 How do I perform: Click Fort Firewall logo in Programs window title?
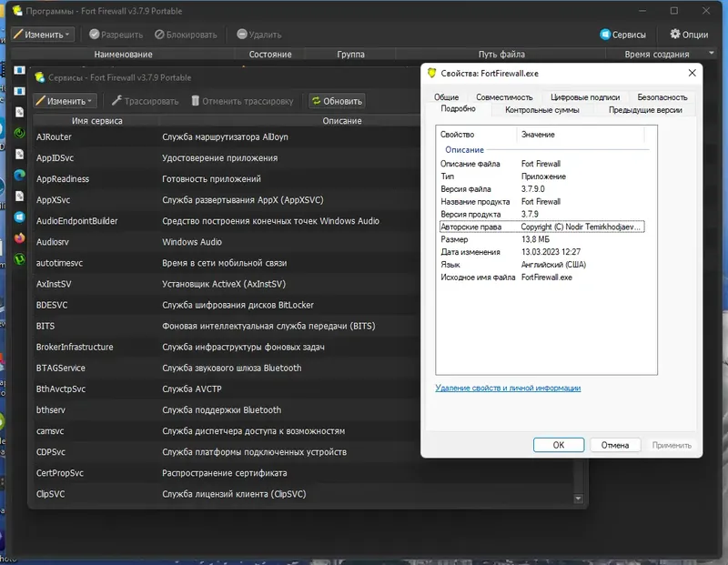tap(17, 10)
